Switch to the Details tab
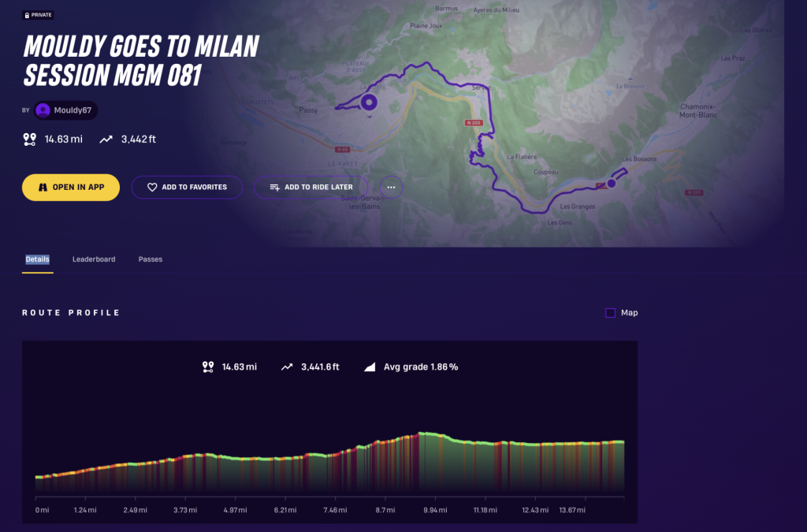This screenshot has height=532, width=807. (38, 259)
